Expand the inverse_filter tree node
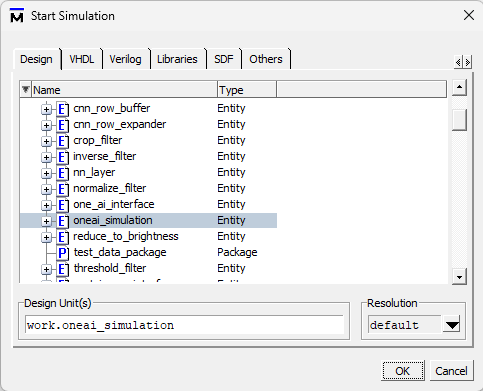The height and width of the screenshot is (391, 483). pos(46,157)
